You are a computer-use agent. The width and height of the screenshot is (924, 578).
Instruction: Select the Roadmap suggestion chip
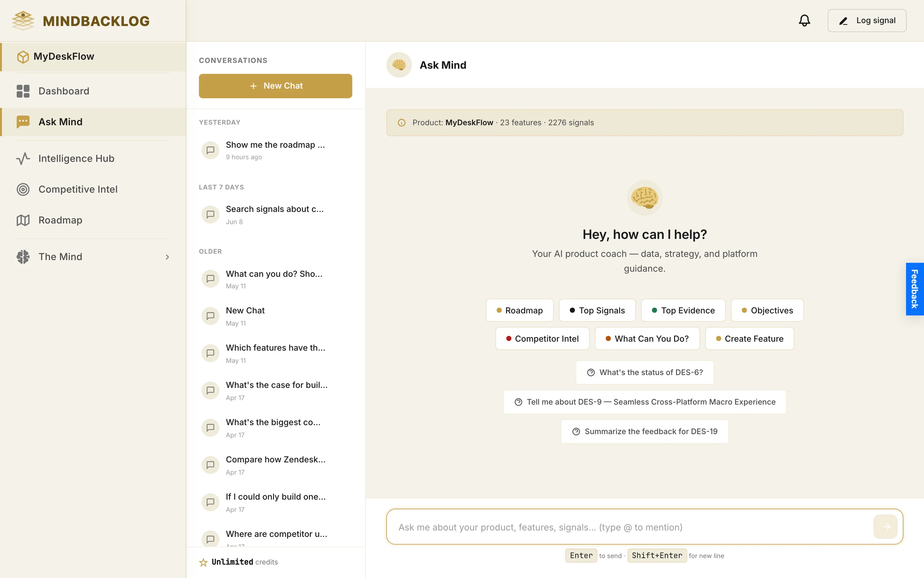[x=519, y=311]
